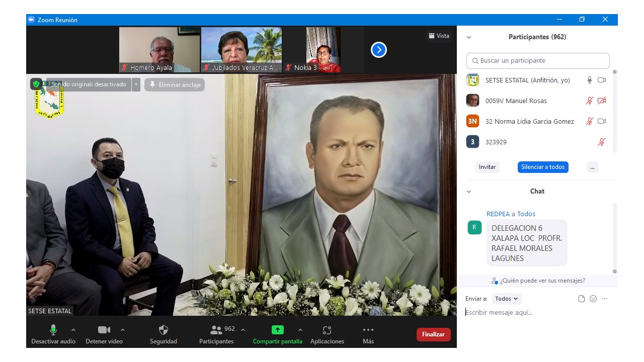
Task: Expand audio options arrow beside microphone
Action: click(73, 330)
